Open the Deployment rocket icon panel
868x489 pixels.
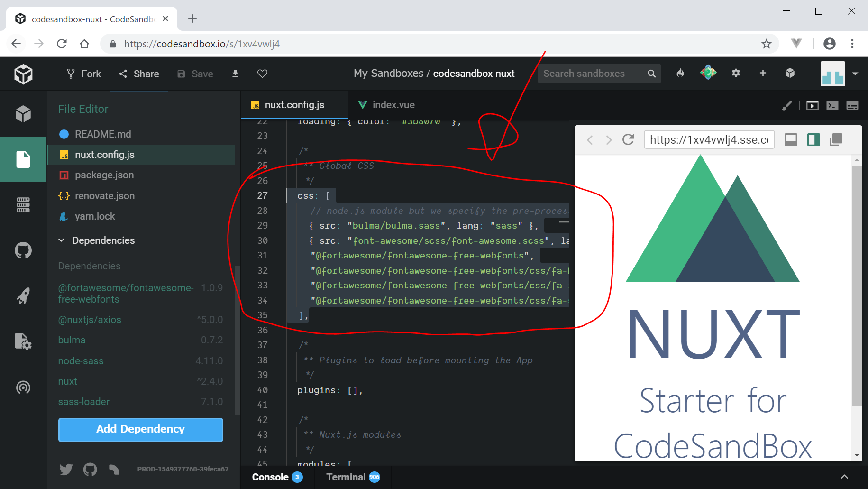pos(23,296)
